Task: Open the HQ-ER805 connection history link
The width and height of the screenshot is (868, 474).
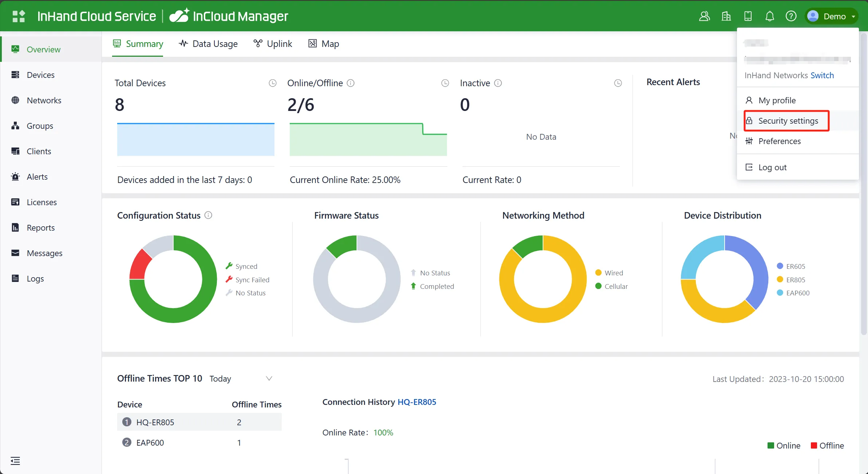Action: [x=417, y=402]
